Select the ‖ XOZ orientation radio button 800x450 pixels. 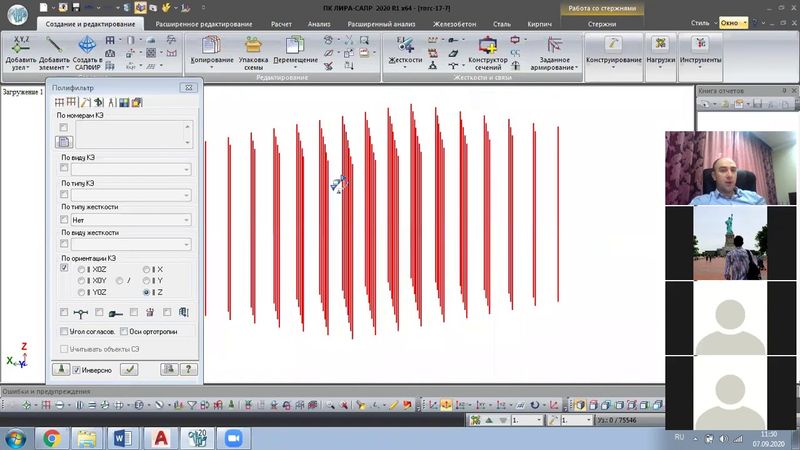pyautogui.click(x=82, y=270)
